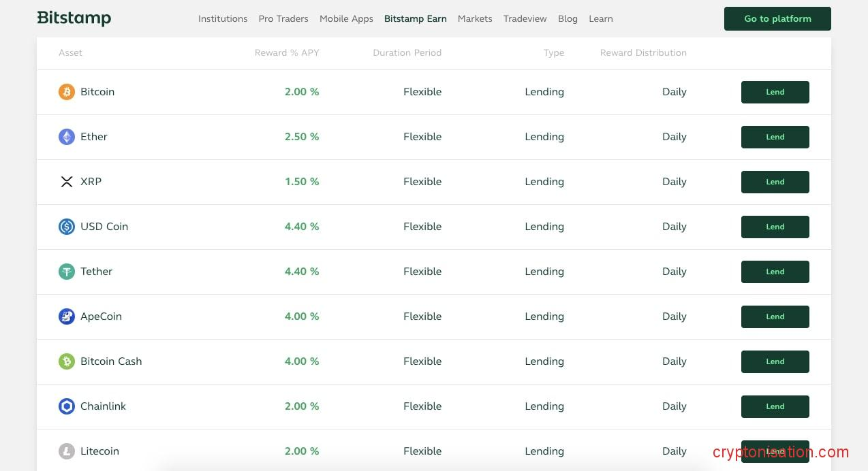Click the Tether green icon
868x471 pixels.
[x=66, y=272]
